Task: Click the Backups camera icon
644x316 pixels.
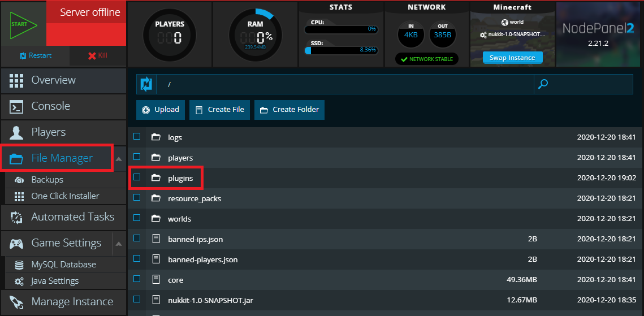Action: pyautogui.click(x=19, y=180)
